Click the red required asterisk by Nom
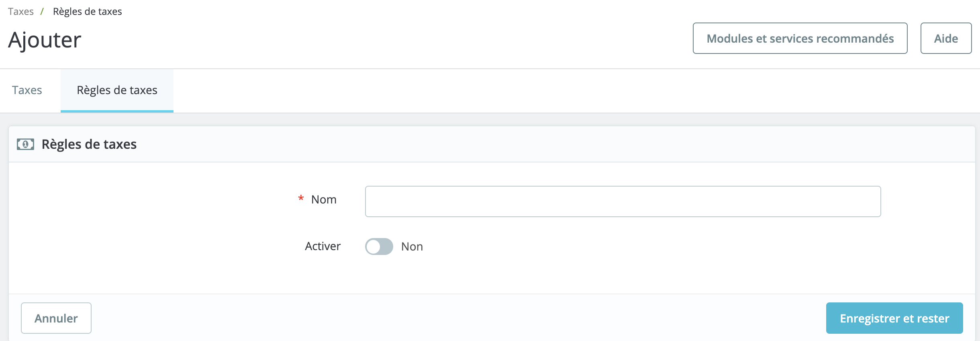Image resolution: width=980 pixels, height=341 pixels. click(x=301, y=198)
